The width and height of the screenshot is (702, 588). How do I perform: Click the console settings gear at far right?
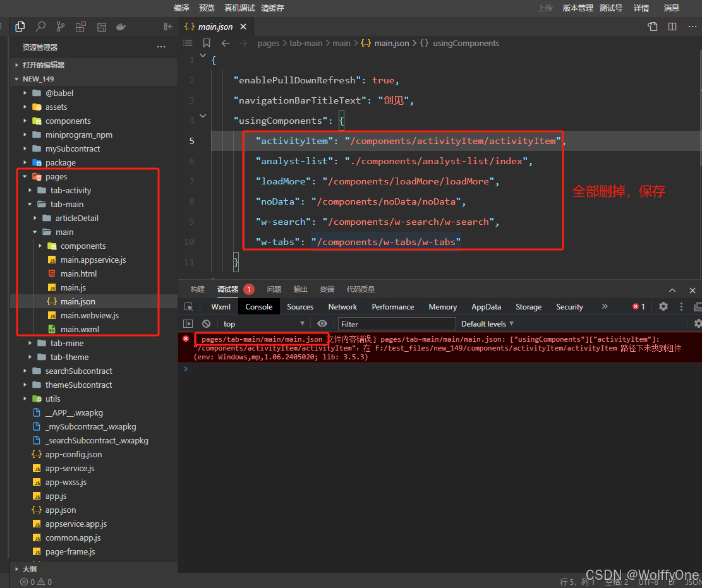click(698, 323)
